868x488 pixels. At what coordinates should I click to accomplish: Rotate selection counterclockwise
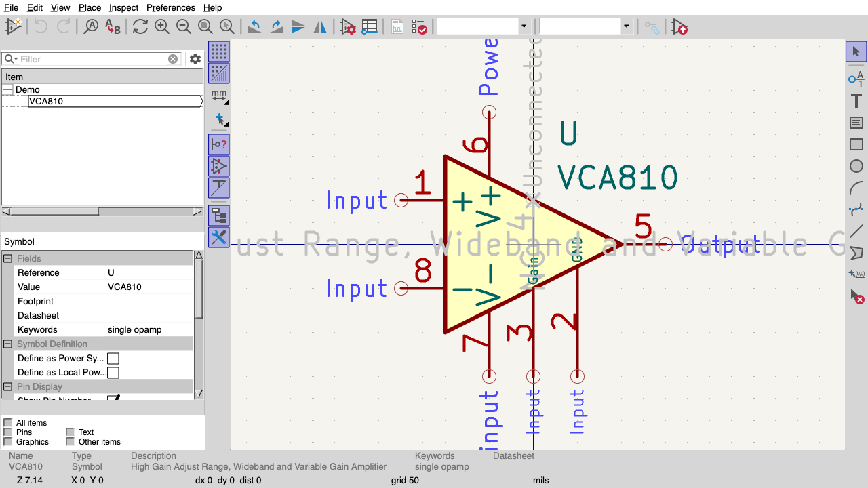tap(254, 26)
